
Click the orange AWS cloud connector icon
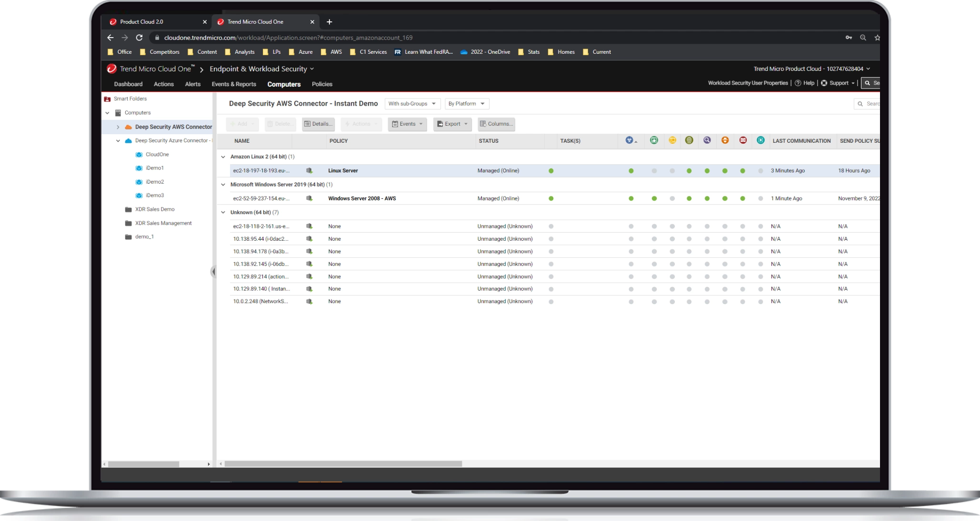[128, 127]
